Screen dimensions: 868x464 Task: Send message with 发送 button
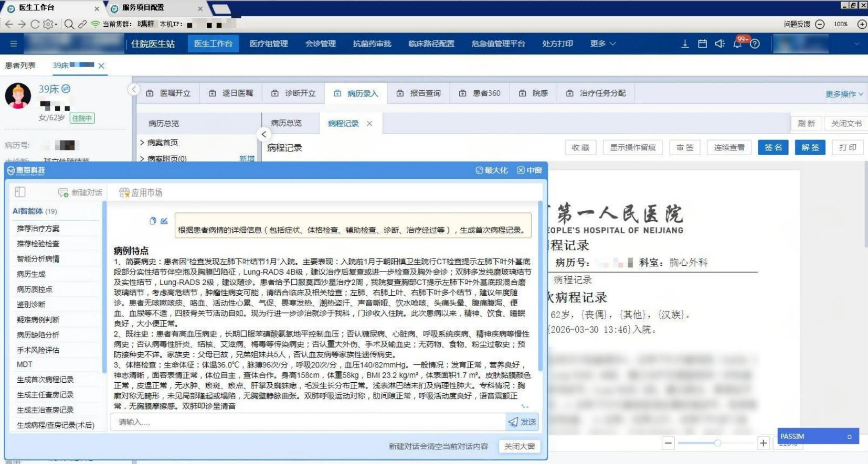[522, 422]
